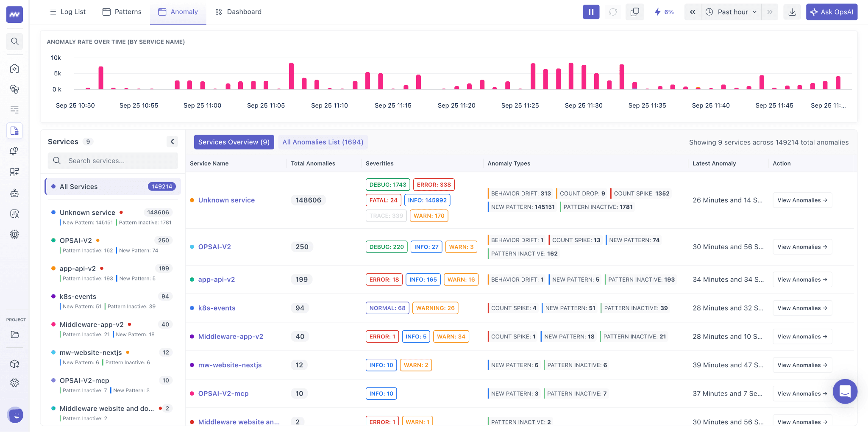Click the Search services input field
The image size is (868, 432).
[x=113, y=161]
